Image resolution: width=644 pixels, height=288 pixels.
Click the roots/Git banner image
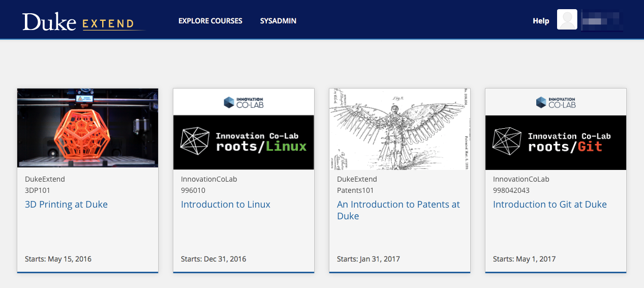coord(556,142)
